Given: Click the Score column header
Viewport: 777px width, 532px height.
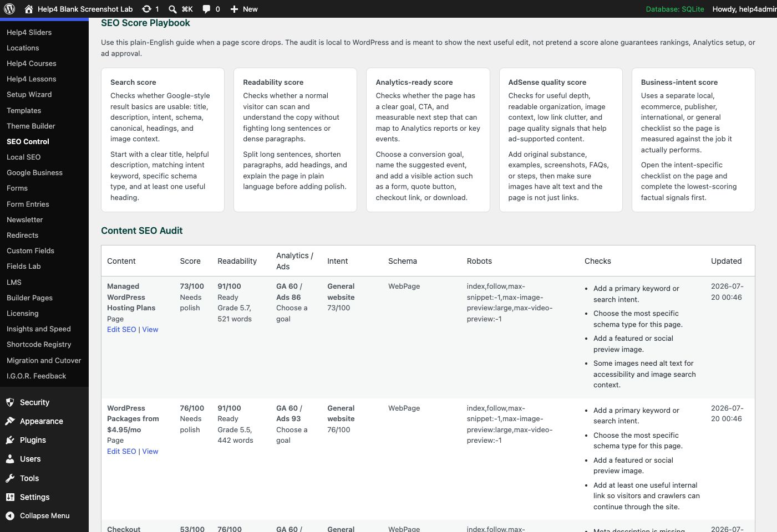Looking at the screenshot, I should 190,261.
